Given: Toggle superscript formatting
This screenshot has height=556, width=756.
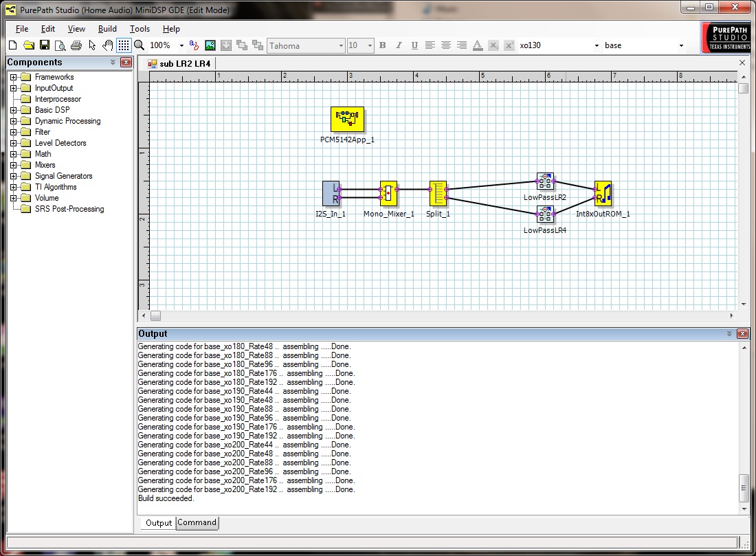Looking at the screenshot, I should point(509,45).
